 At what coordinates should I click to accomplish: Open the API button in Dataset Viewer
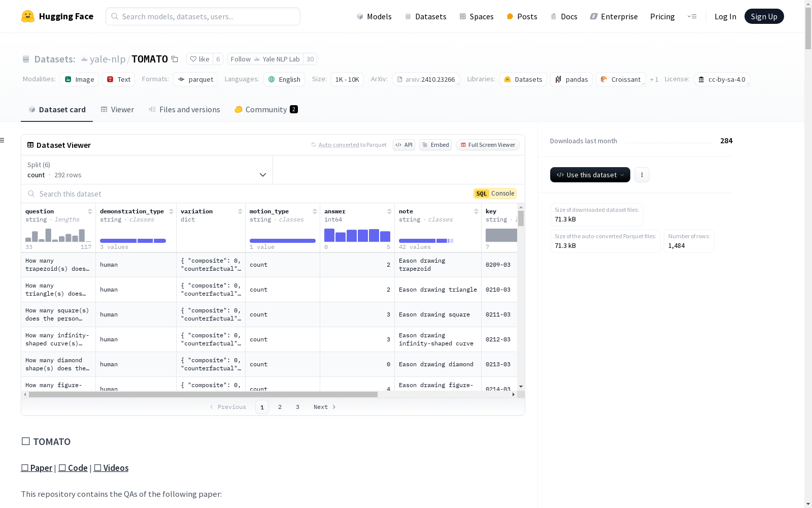[x=404, y=145]
